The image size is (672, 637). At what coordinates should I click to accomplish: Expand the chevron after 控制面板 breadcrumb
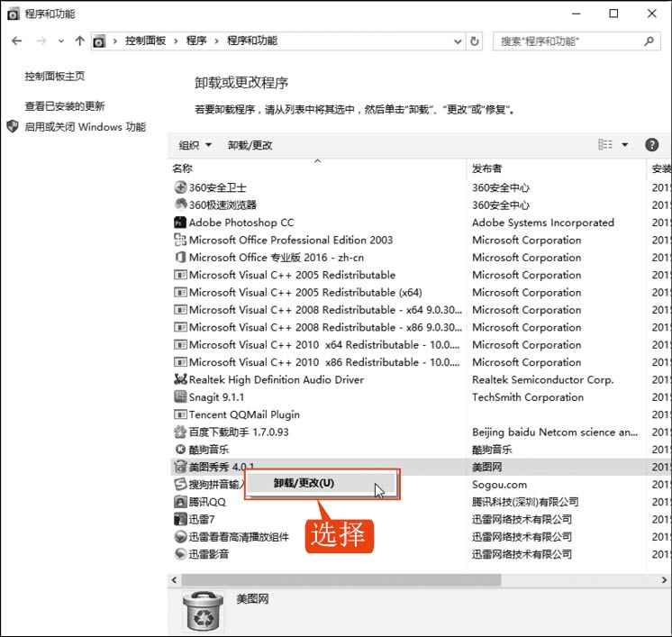coord(176,41)
